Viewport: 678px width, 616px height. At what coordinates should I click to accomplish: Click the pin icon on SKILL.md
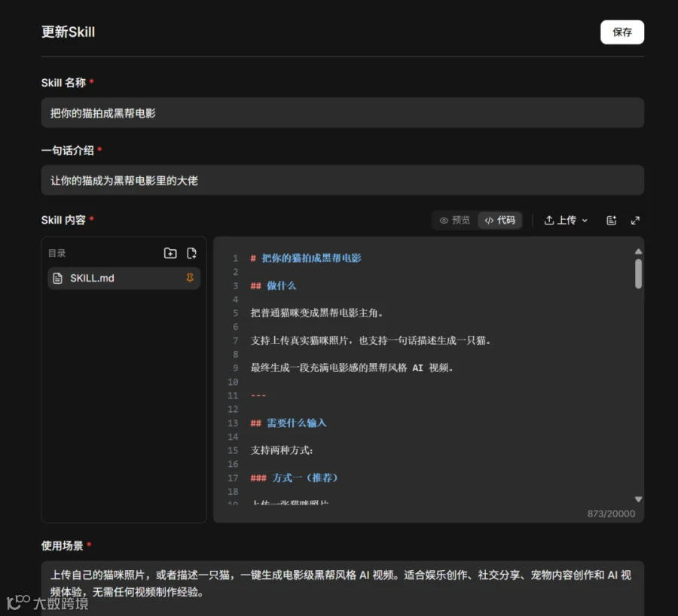190,278
